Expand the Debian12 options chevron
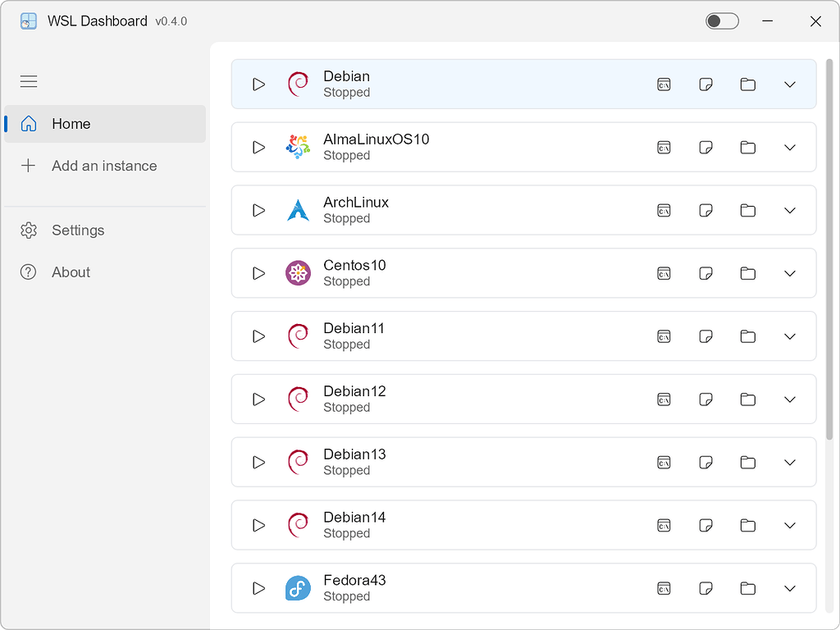840x630 pixels. pos(790,399)
